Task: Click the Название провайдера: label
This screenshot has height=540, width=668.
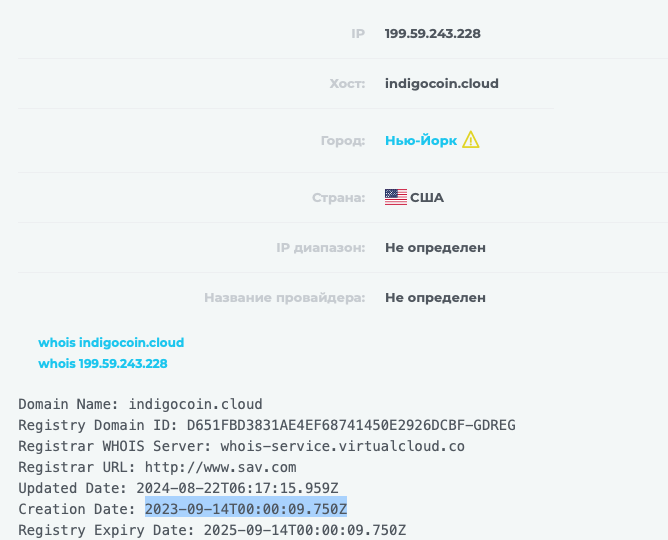Action: point(284,297)
